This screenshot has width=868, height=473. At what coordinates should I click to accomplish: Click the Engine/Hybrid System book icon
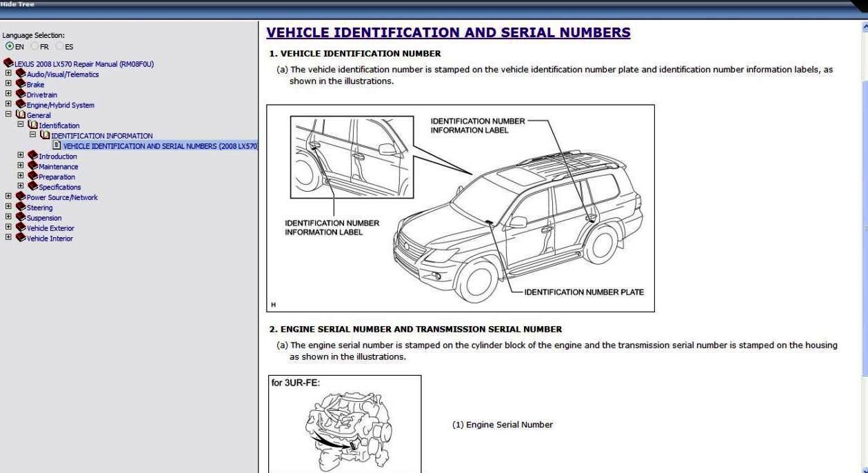21,105
